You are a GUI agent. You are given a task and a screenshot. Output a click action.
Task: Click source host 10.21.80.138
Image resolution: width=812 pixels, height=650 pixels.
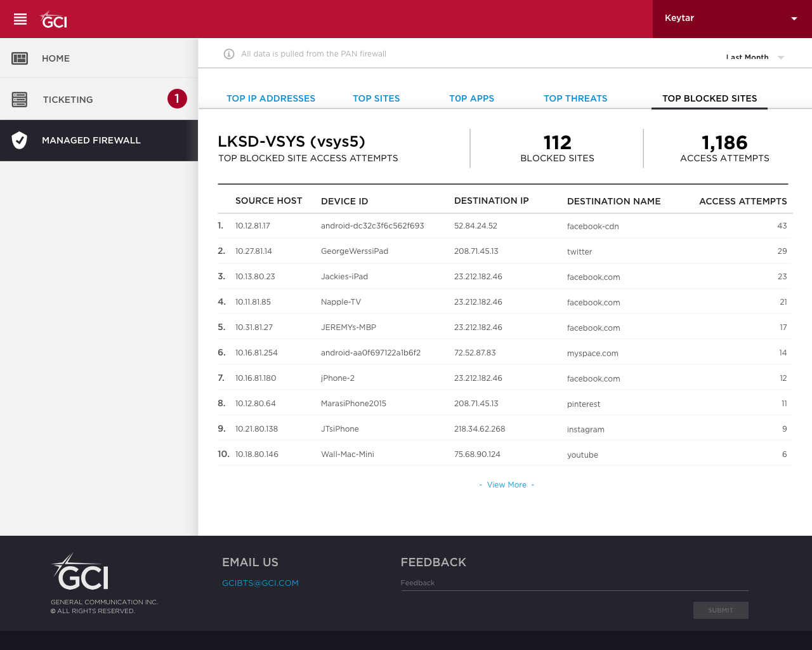point(256,429)
